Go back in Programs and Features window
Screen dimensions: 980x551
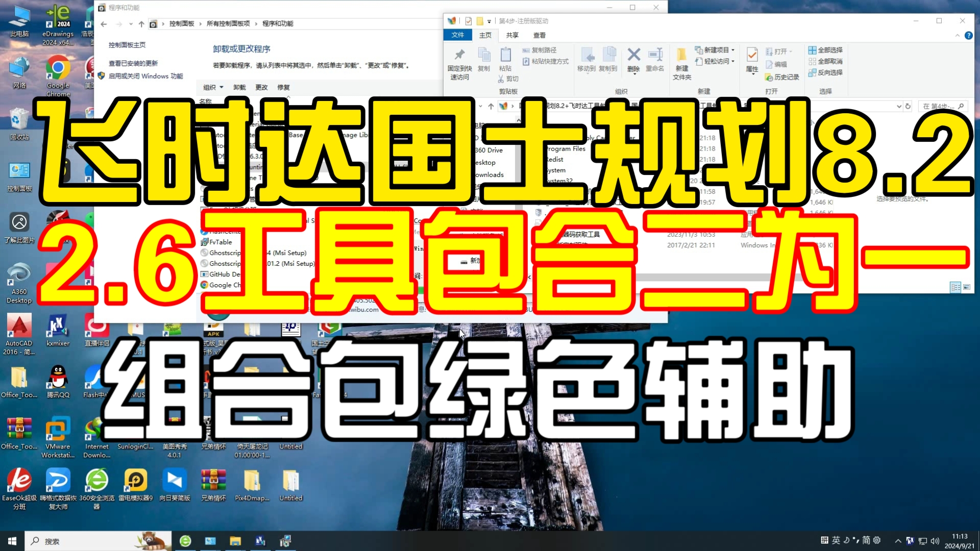(104, 24)
